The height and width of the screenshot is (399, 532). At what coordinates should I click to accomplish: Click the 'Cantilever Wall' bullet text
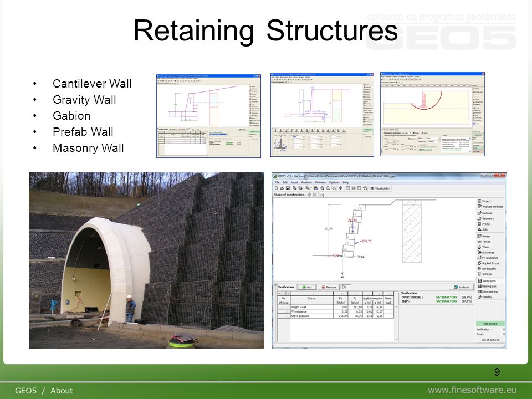pos(92,84)
